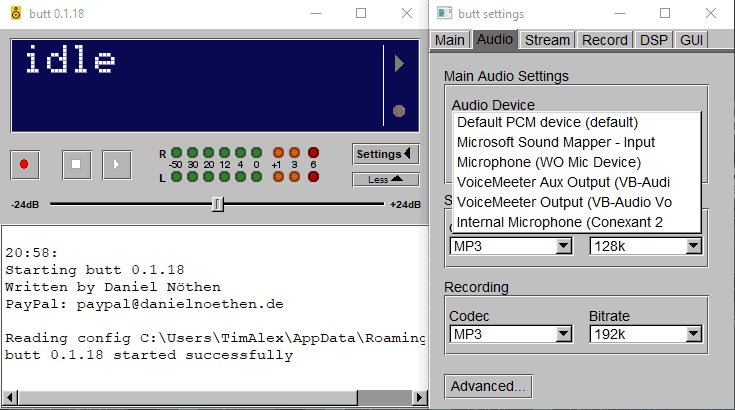
Task: Open streaming codec MP3 dropdown
Action: (x=511, y=246)
